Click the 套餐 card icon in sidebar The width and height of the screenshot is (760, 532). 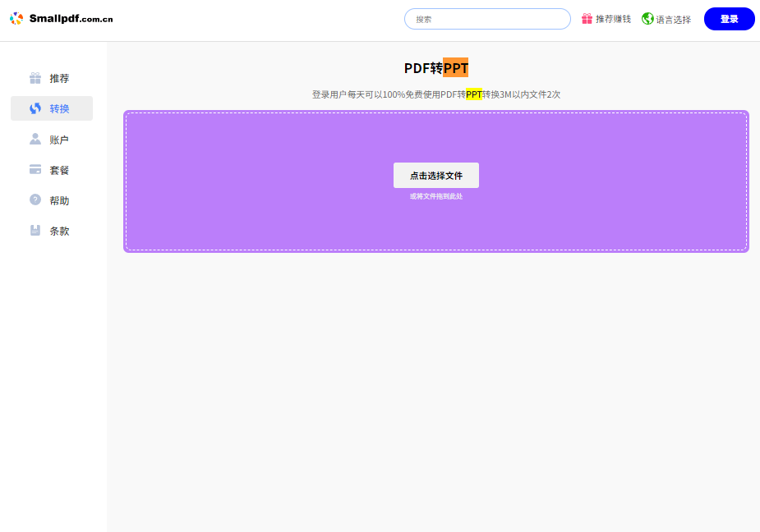click(35, 170)
